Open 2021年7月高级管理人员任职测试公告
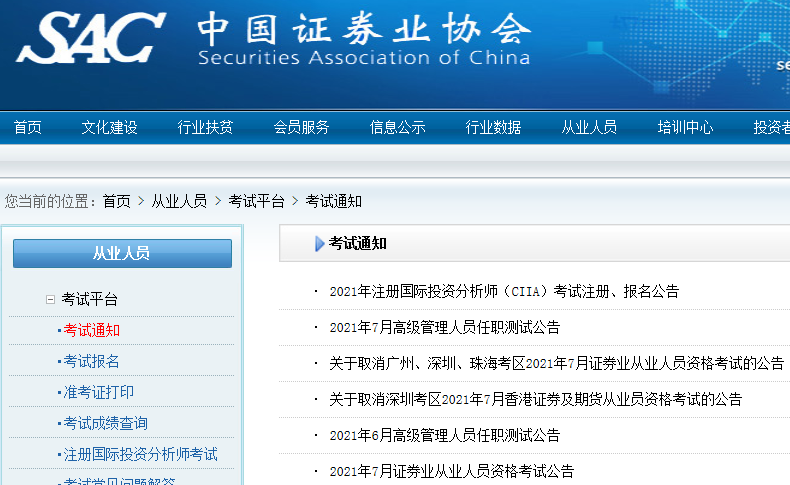The height and width of the screenshot is (485, 790). click(444, 327)
